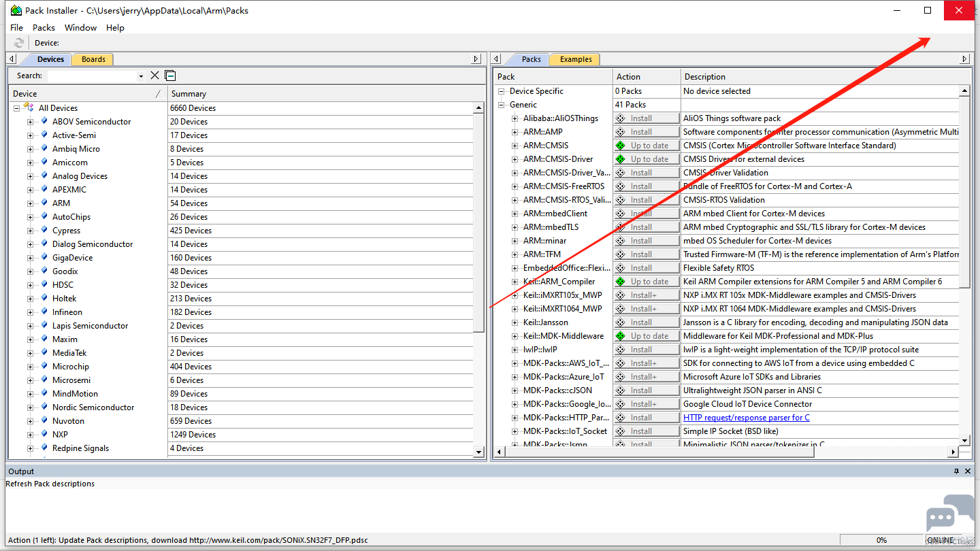Image resolution: width=980 pixels, height=551 pixels.
Task: Open the File menu
Action: pos(16,27)
